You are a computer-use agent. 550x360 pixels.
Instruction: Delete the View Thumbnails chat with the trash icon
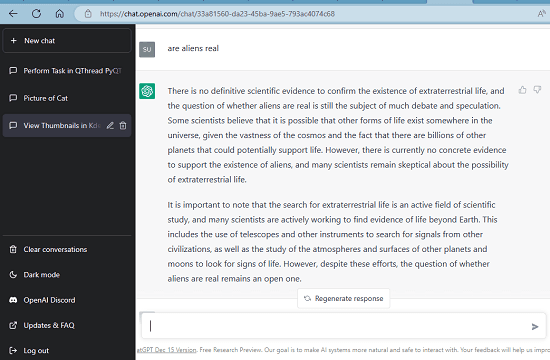[123, 126]
